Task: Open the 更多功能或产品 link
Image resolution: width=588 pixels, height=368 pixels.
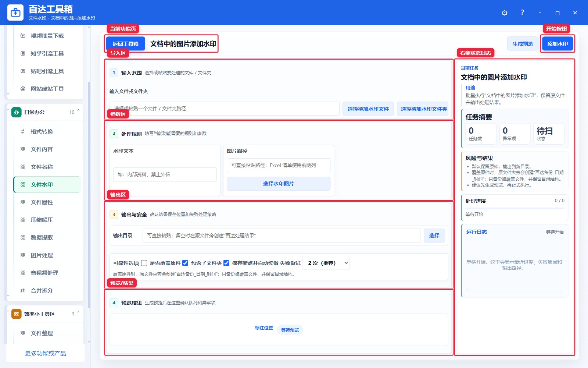Action: pos(46,353)
